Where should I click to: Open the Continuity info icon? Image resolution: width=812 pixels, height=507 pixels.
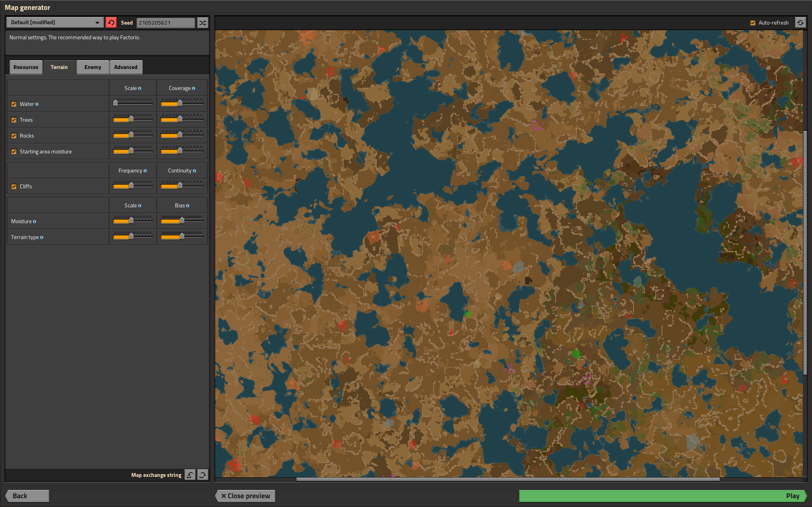[194, 171]
